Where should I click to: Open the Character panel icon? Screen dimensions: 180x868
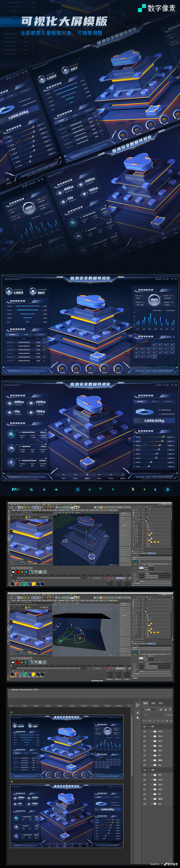[137, 713]
